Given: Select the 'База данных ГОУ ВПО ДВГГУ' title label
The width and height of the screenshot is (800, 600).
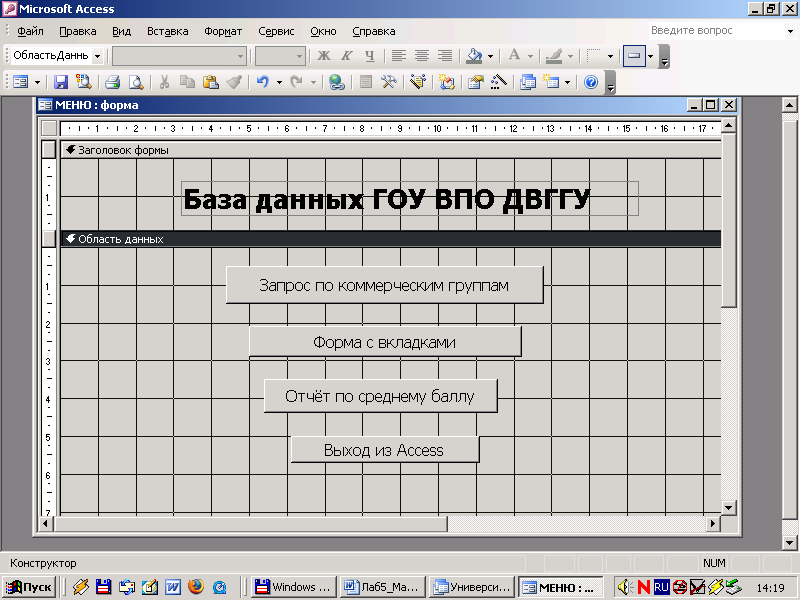Looking at the screenshot, I should coord(410,198).
